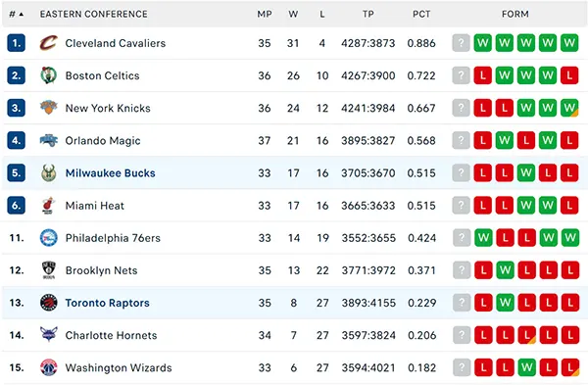Image resolution: width=588 pixels, height=385 pixels.
Task: Click the Cleveland Cavaliers team logo
Action: pos(48,43)
